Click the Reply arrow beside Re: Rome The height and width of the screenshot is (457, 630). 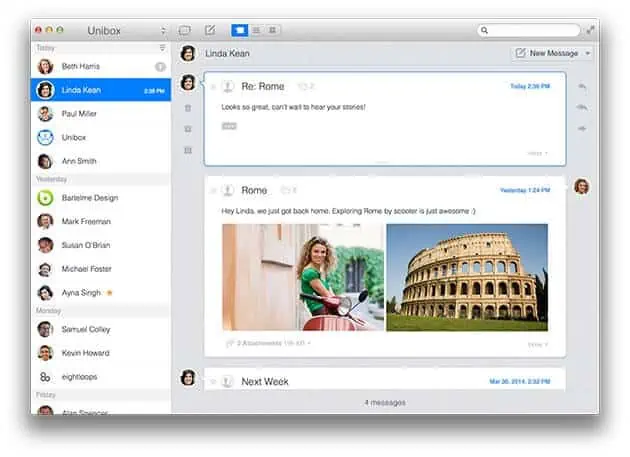click(582, 86)
